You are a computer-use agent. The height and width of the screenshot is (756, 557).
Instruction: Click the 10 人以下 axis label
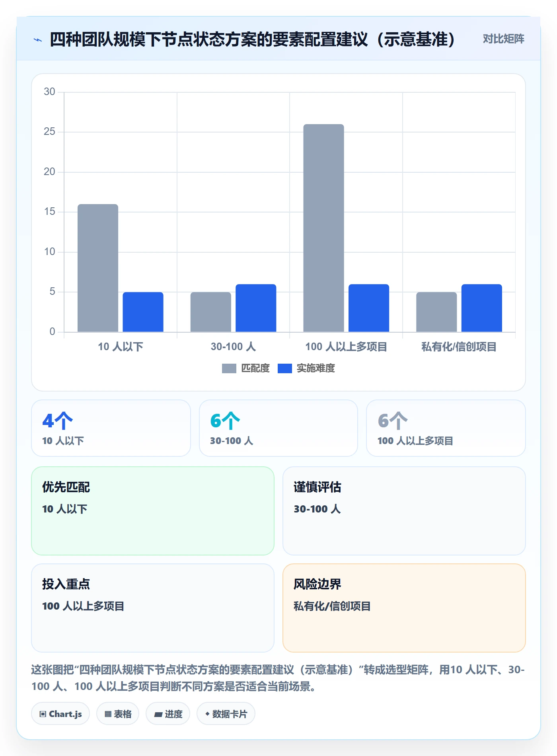click(x=121, y=347)
